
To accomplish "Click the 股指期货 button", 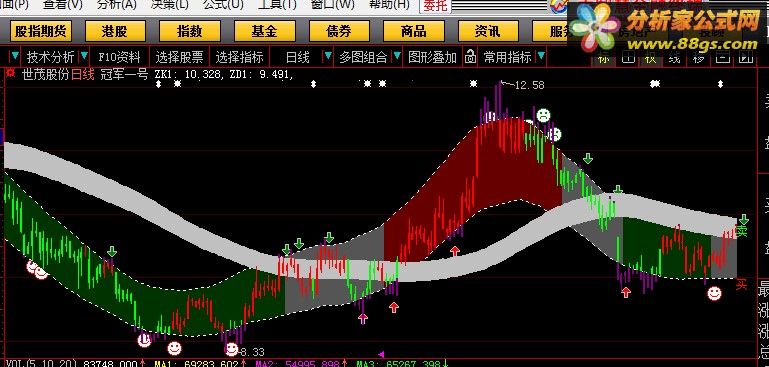I will click(x=41, y=31).
